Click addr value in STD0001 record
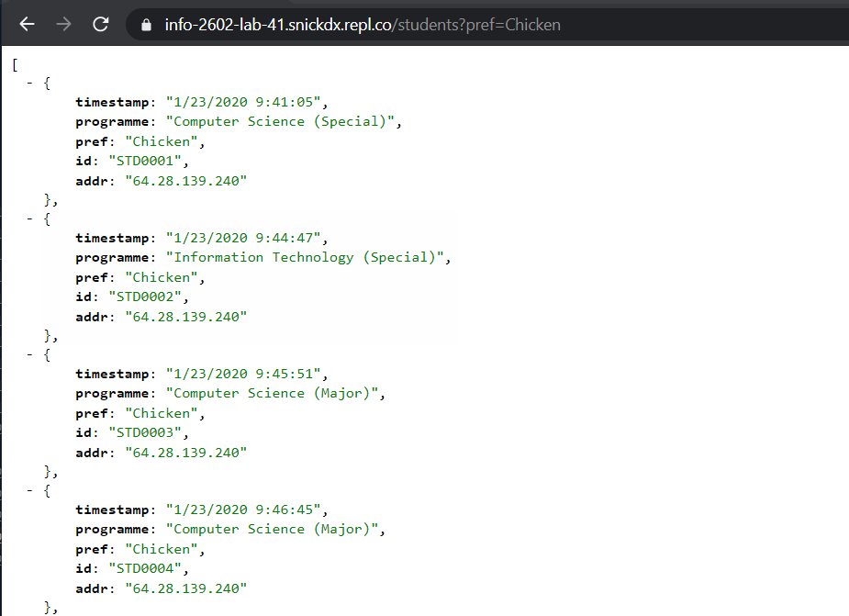Screen dimensions: 849x616 [x=185, y=181]
